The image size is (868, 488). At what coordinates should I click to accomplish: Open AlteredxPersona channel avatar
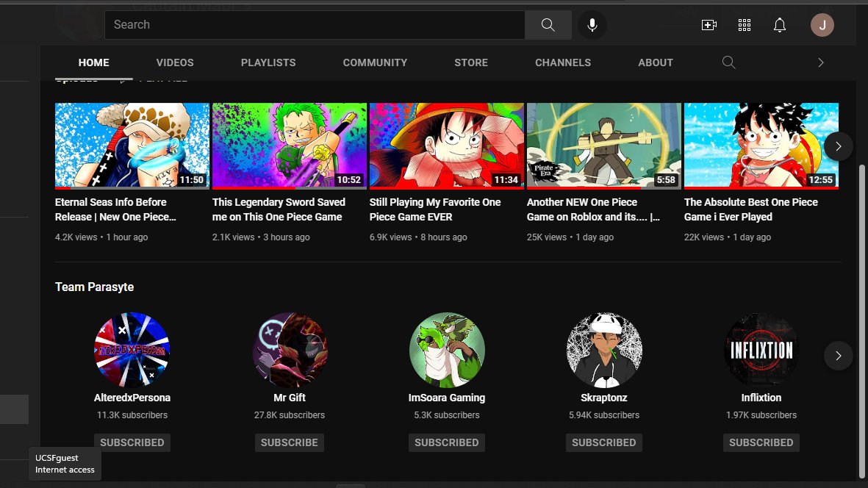[132, 350]
